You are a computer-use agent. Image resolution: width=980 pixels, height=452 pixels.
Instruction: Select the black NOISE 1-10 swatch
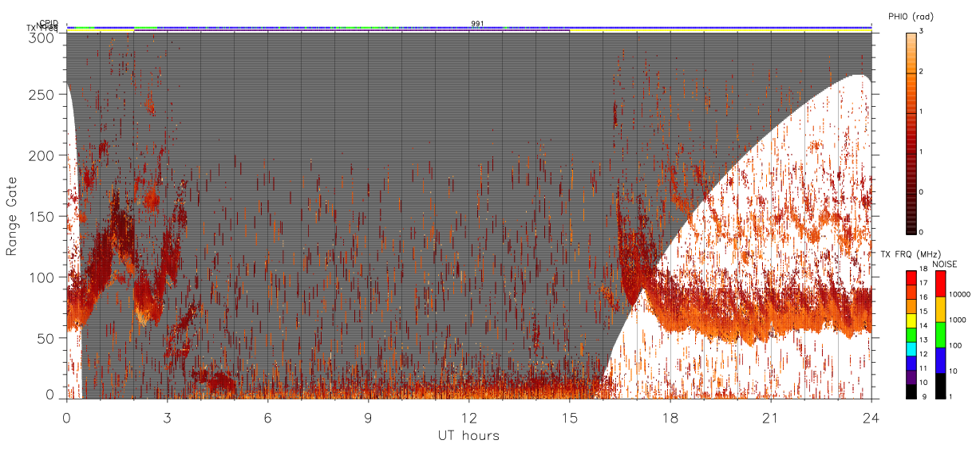941,385
